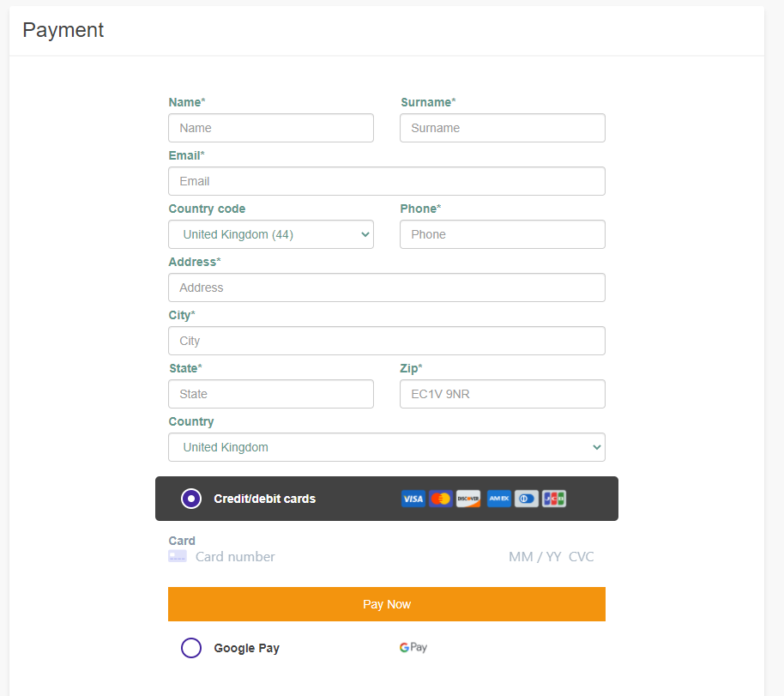Click the MM / YY expiry field

(x=534, y=556)
